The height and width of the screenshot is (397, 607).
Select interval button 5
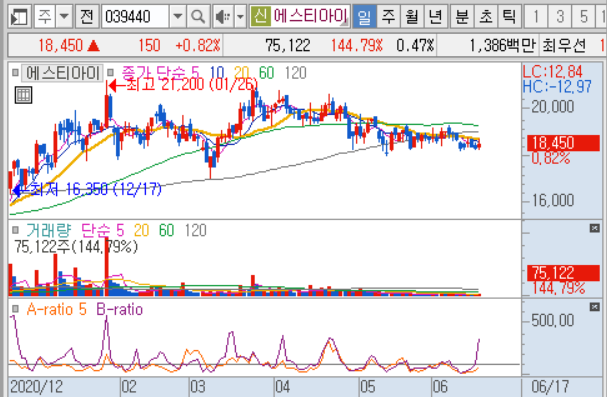[x=584, y=17]
